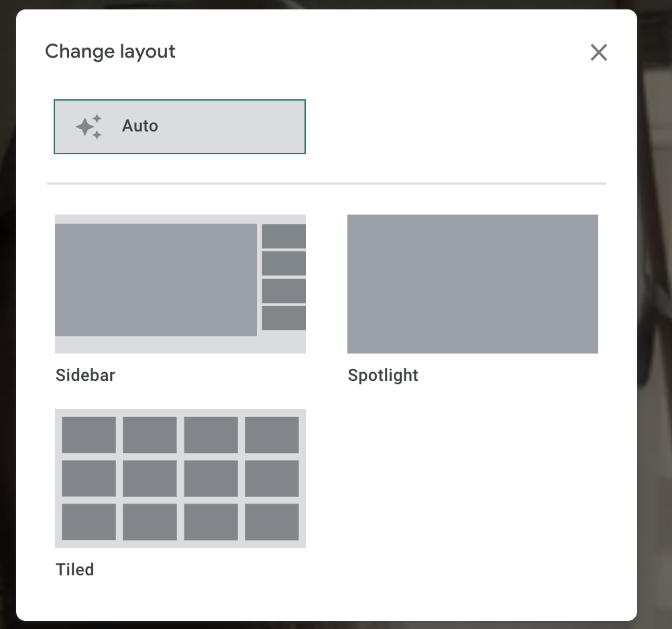Click the Auto label text
Screen dimensions: 672x629
point(140,126)
